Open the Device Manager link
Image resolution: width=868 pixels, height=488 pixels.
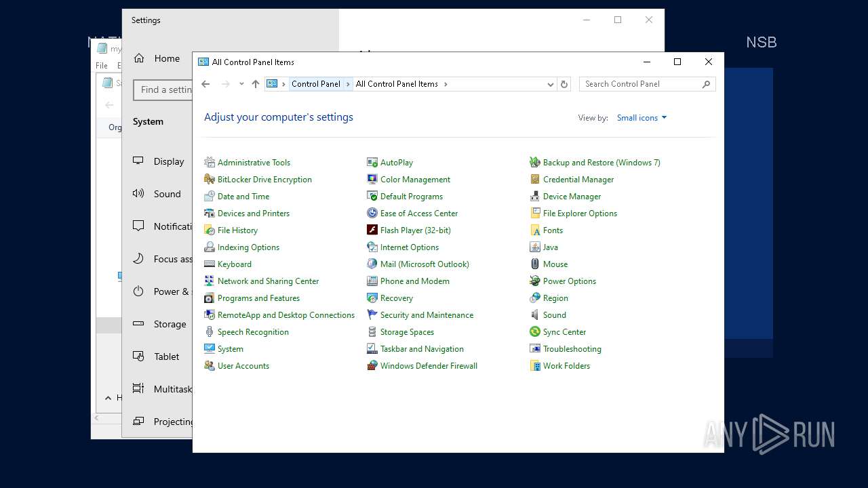(572, 197)
